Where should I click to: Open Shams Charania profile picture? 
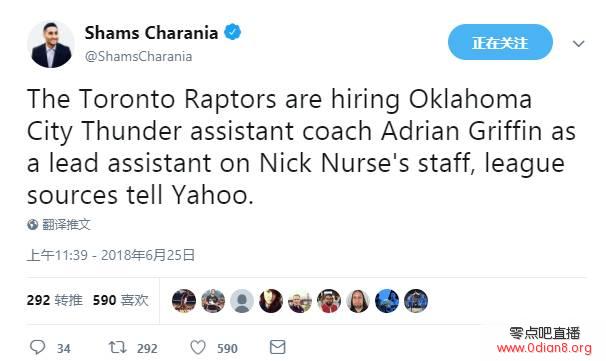click(x=50, y=45)
